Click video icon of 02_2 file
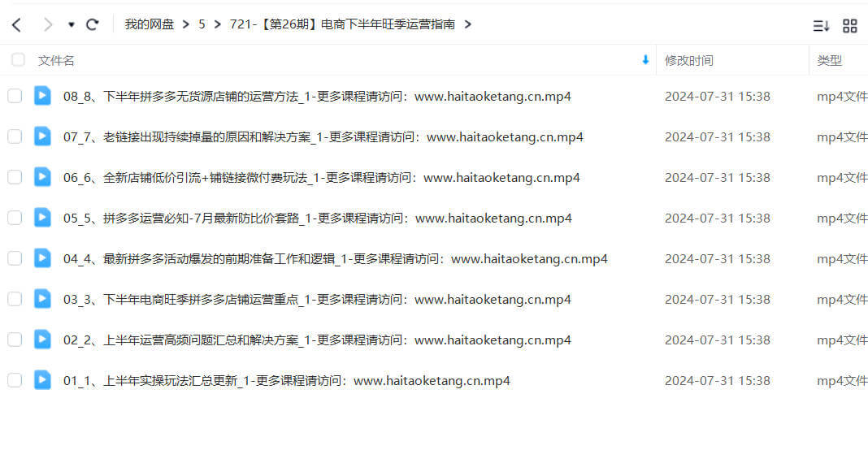 (x=42, y=340)
